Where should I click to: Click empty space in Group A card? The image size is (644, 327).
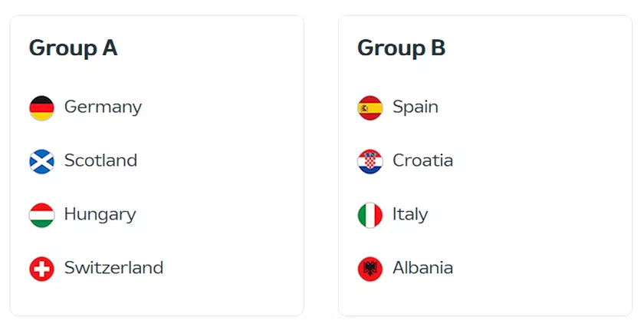pos(230,185)
